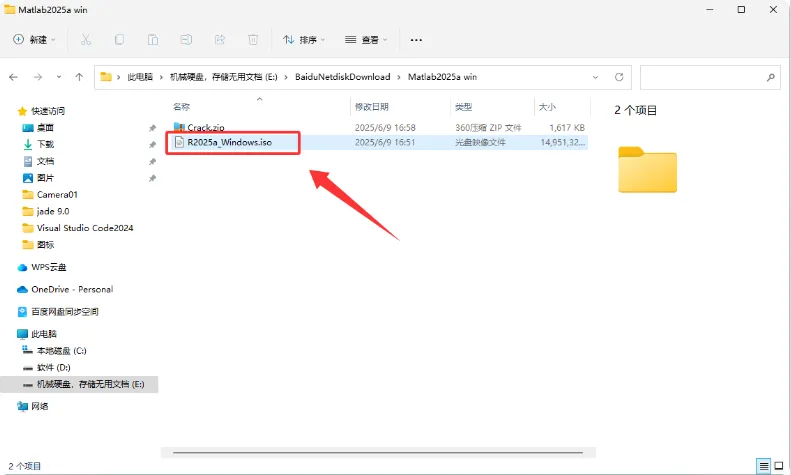The height and width of the screenshot is (475, 791).
Task: Navigate back with the left arrow
Action: click(14, 77)
